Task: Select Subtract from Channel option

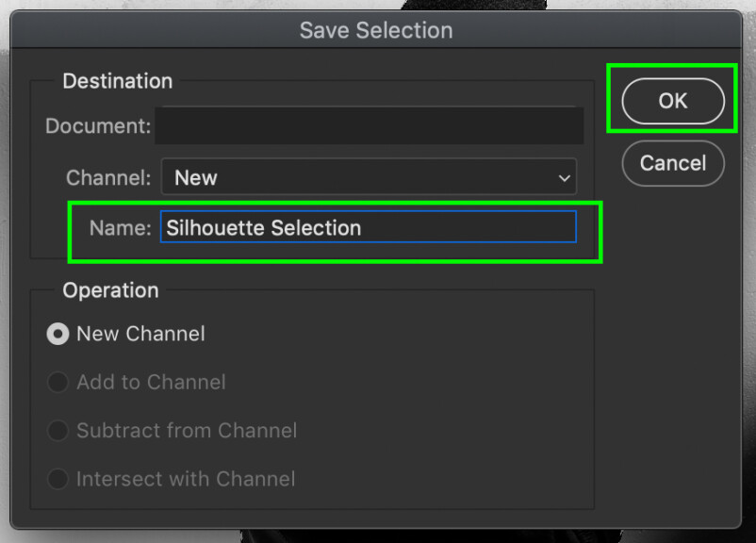Action: coord(58,431)
